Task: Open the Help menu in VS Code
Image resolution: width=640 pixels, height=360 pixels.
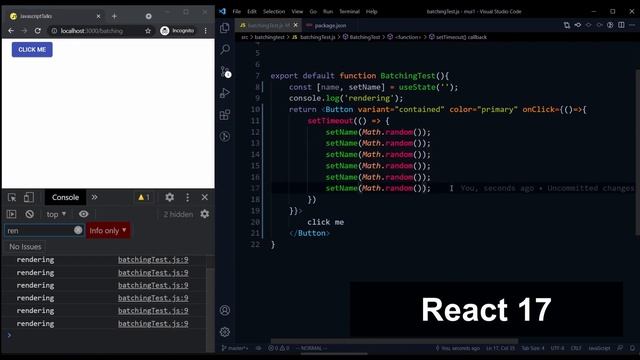Action: [x=371, y=11]
